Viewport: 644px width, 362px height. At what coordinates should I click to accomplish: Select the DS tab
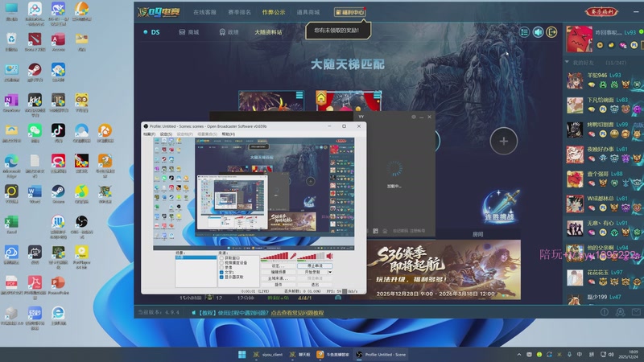coord(151,32)
